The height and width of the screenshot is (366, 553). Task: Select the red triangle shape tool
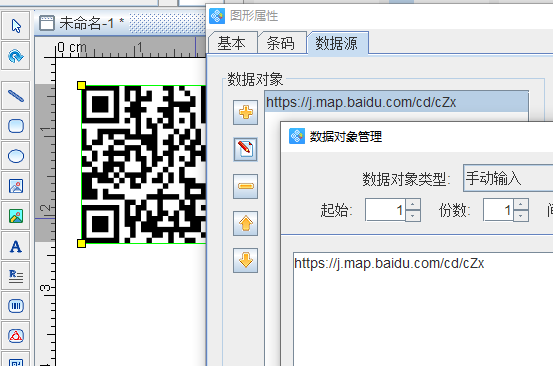[x=16, y=336]
